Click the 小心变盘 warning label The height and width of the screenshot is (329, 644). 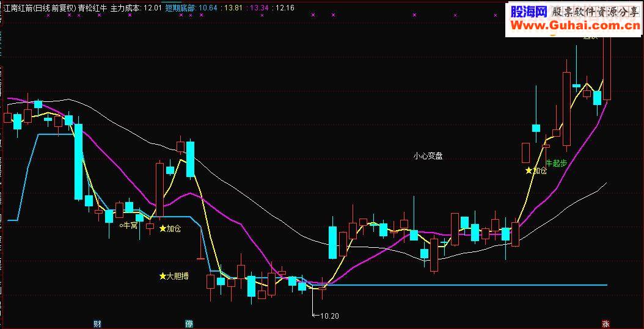tap(428, 156)
